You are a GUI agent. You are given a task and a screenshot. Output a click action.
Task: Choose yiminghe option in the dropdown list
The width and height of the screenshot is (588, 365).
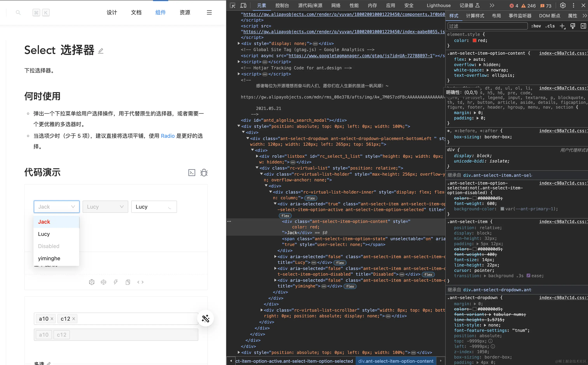click(56, 258)
